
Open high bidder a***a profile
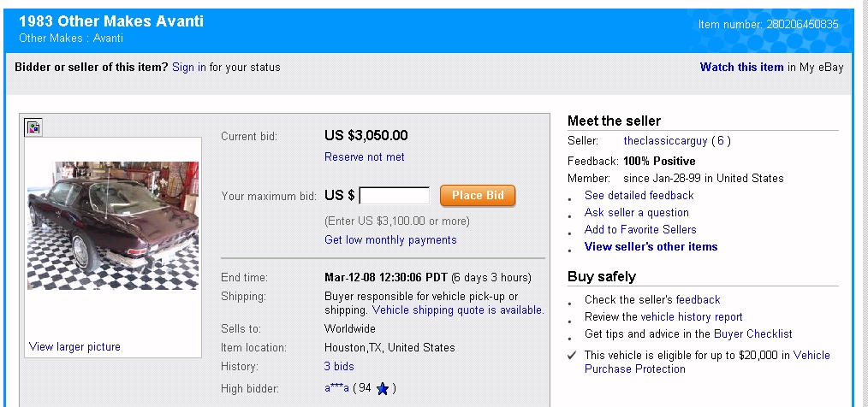click(335, 389)
